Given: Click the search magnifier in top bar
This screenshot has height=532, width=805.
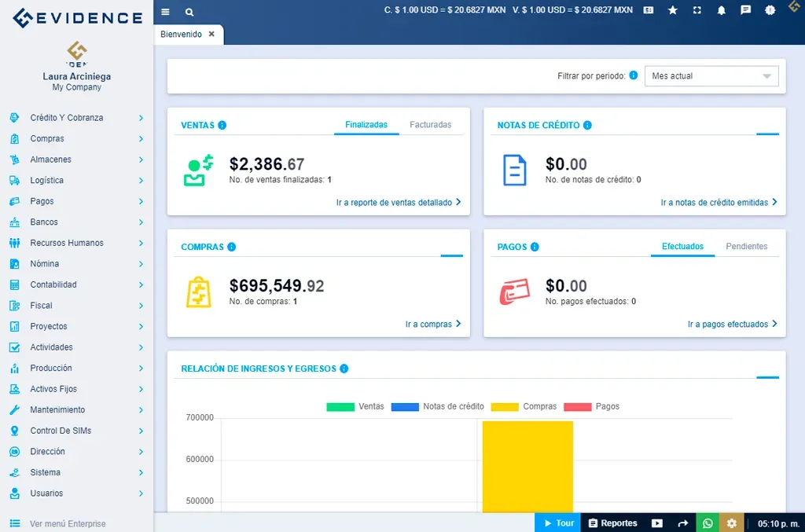Looking at the screenshot, I should coord(189,12).
